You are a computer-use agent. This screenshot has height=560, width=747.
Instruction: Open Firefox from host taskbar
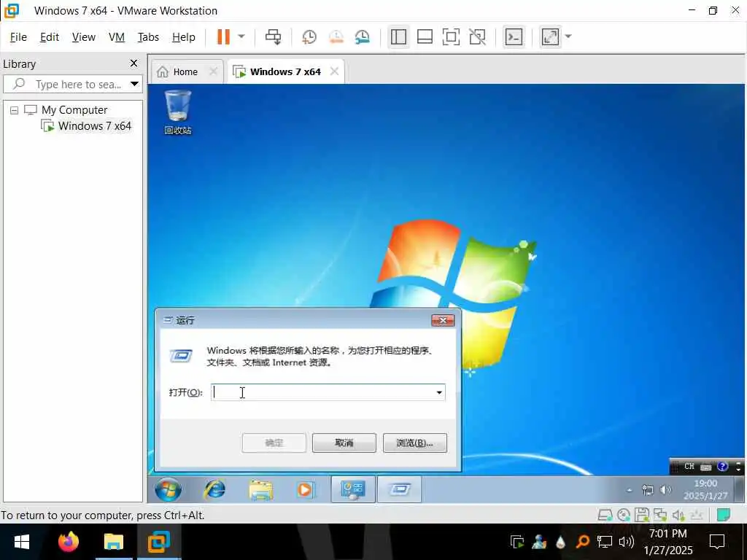coord(68,542)
